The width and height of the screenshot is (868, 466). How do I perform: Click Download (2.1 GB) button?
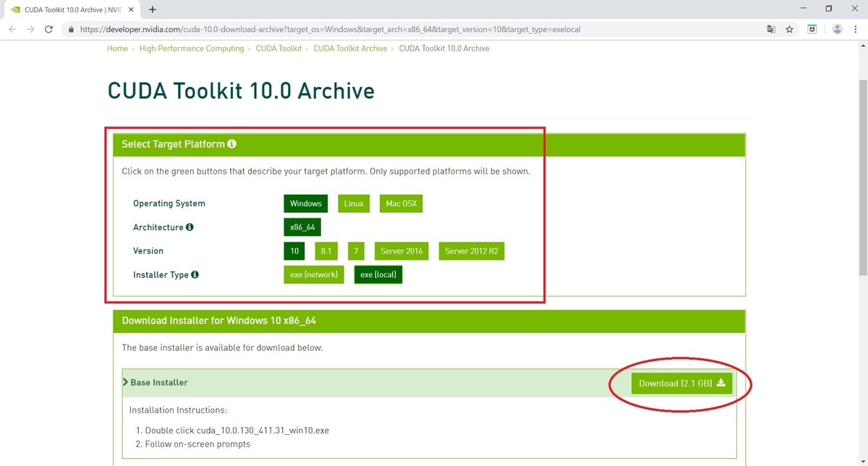681,384
